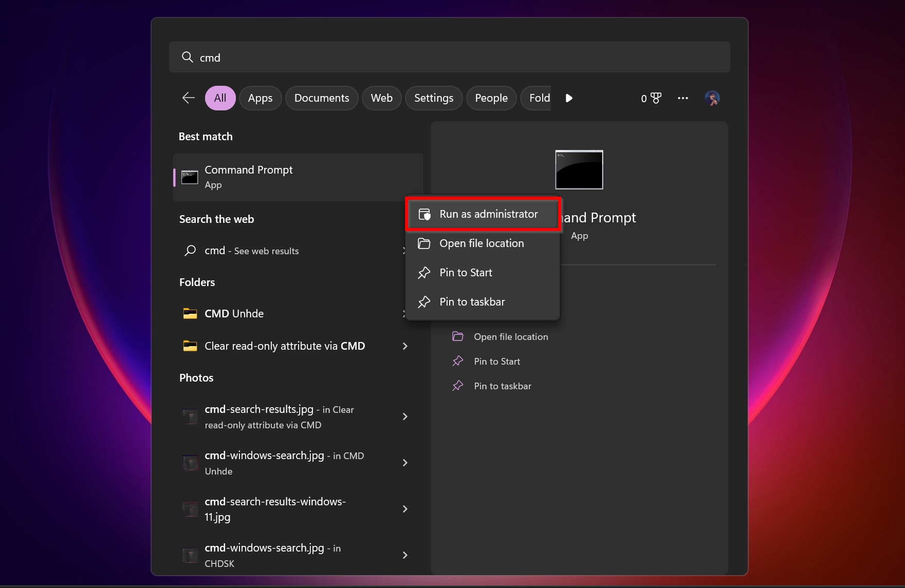Select the All filter tab
This screenshot has width=905, height=588.
pyautogui.click(x=220, y=98)
